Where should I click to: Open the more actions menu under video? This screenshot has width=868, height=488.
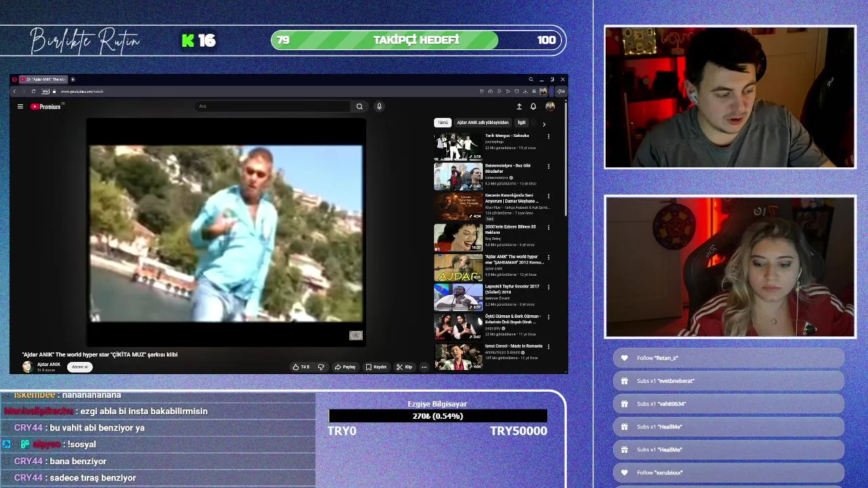click(x=424, y=367)
